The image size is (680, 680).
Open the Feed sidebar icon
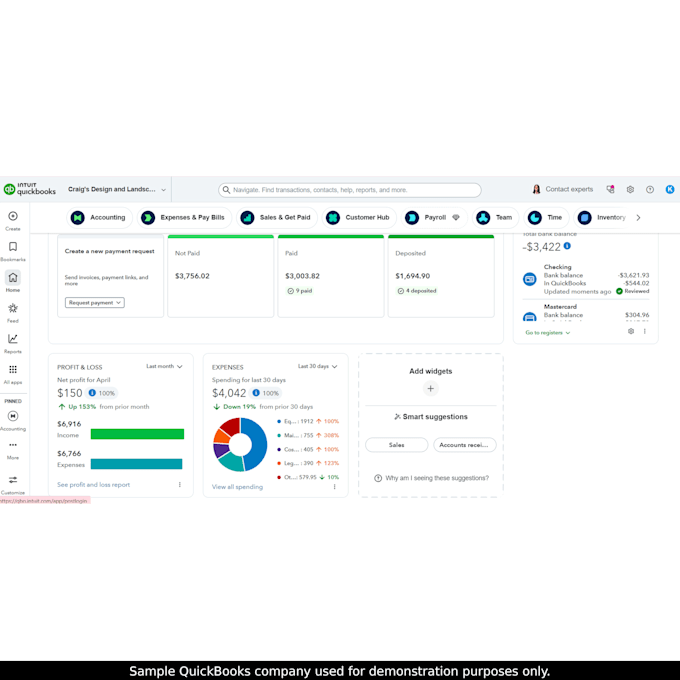tap(13, 313)
